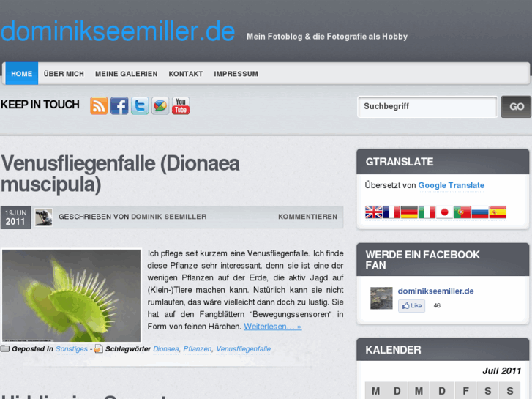Screen dimensions: 532x399
Task: Click the GO search button
Action: [517, 107]
